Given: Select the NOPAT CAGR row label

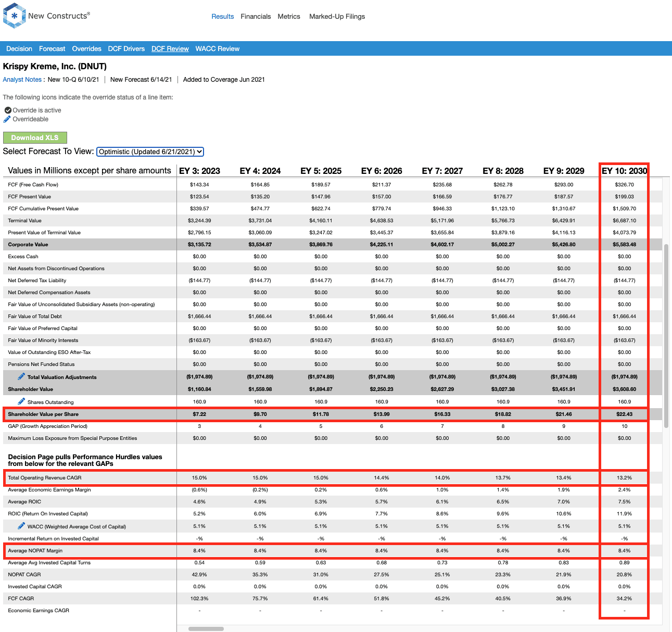Looking at the screenshot, I should point(24,575).
